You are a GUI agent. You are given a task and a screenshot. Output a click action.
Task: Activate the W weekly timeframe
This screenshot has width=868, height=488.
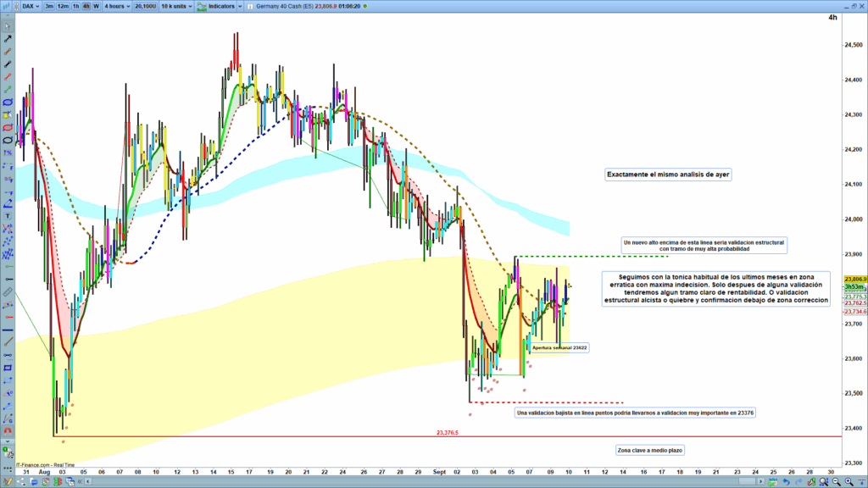pyautogui.click(x=96, y=5)
